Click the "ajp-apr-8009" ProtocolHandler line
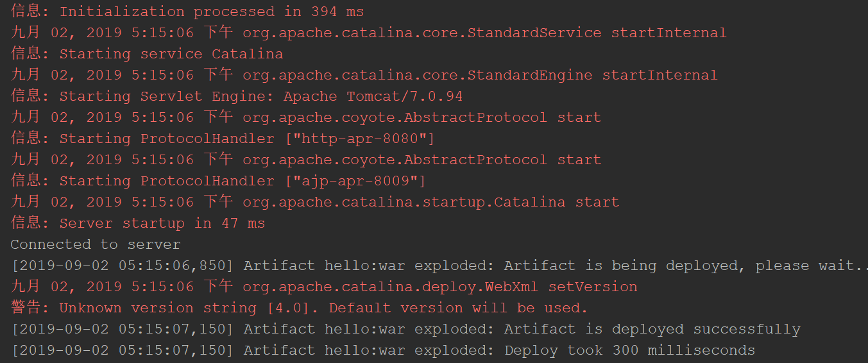 point(218,181)
